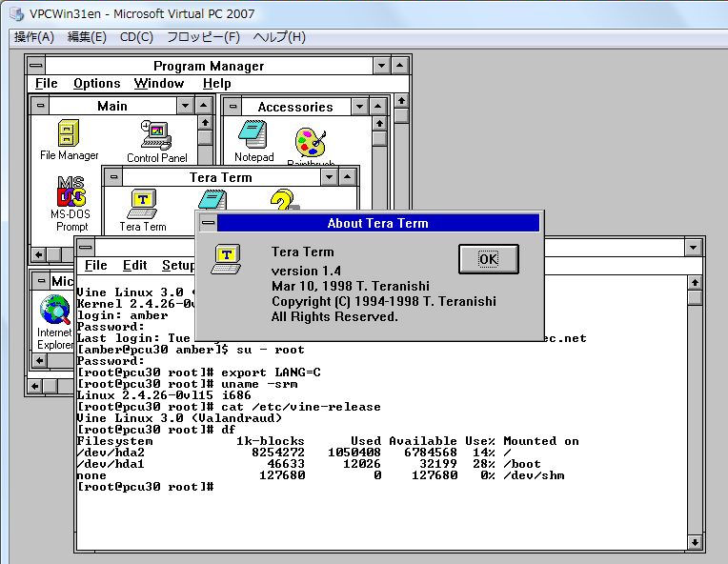Open the File menu in Program Manager
The height and width of the screenshot is (564, 728).
coord(47,84)
